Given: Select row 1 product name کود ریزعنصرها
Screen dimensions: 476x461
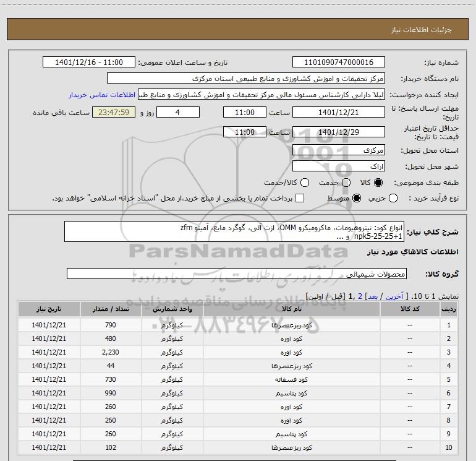Looking at the screenshot, I should [x=291, y=325].
